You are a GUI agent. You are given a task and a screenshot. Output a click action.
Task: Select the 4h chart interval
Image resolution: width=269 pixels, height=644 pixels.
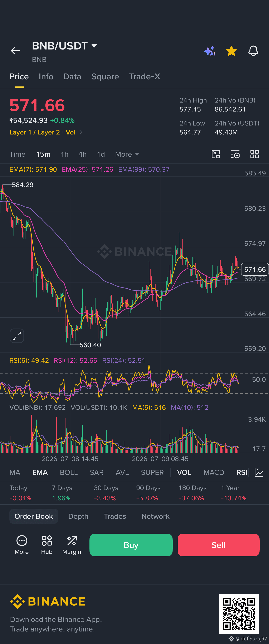tap(82, 154)
